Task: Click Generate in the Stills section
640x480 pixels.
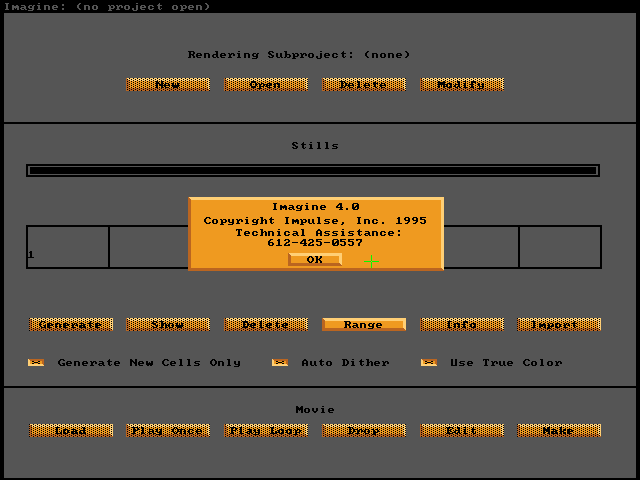Action: pyautogui.click(x=71, y=324)
